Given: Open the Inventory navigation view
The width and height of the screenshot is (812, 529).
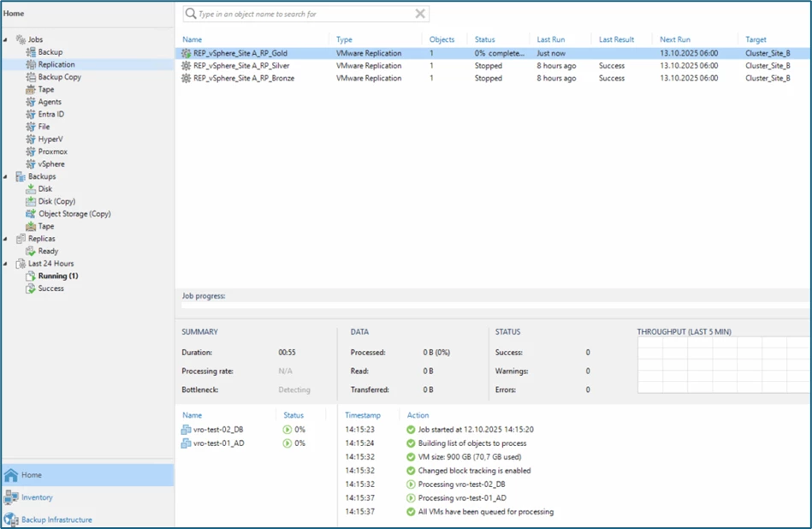Looking at the screenshot, I should tap(37, 497).
